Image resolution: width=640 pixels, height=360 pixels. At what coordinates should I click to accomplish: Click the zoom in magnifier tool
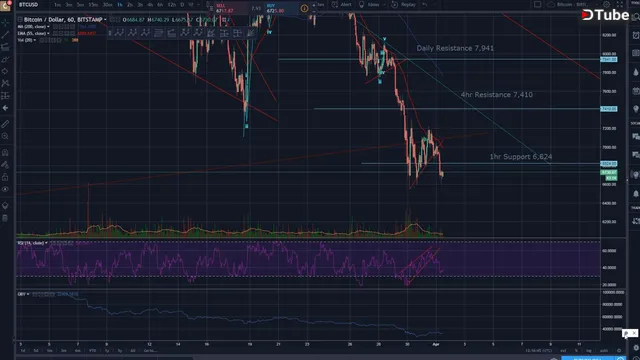pos(5,136)
